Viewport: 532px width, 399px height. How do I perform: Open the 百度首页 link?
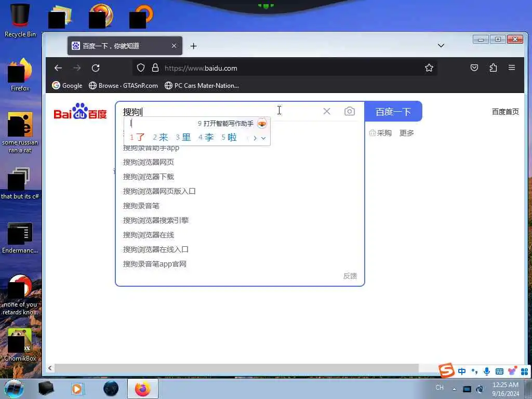[x=505, y=112]
